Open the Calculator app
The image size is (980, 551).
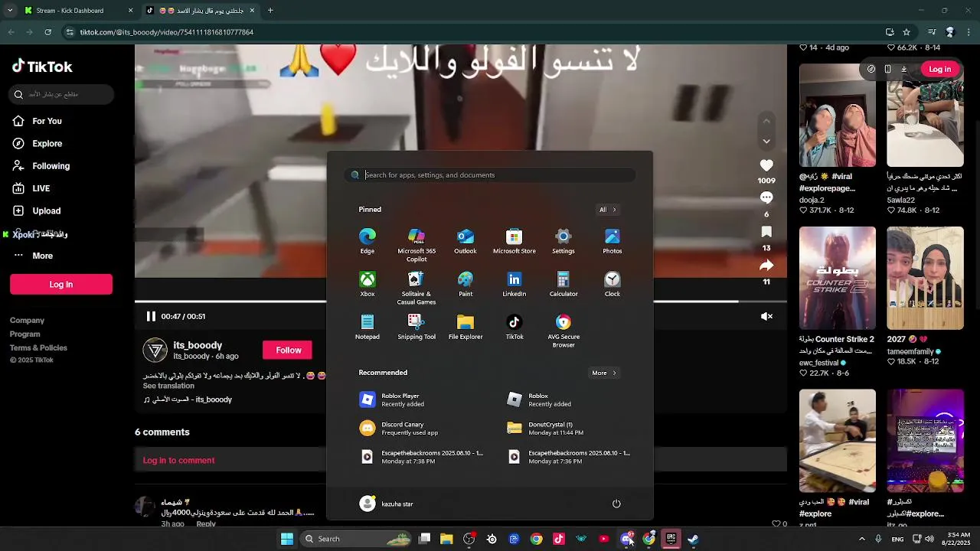(563, 284)
